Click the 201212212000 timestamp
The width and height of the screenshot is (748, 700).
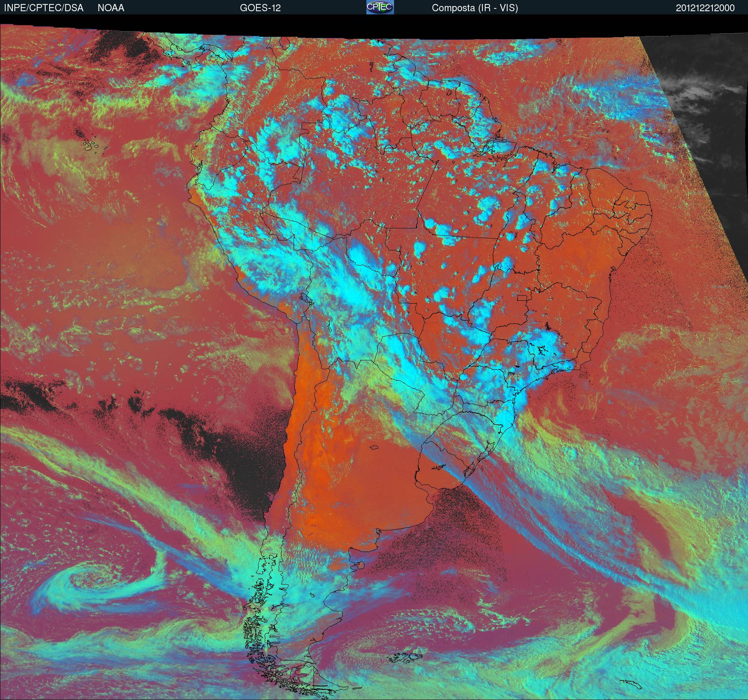[x=705, y=8]
